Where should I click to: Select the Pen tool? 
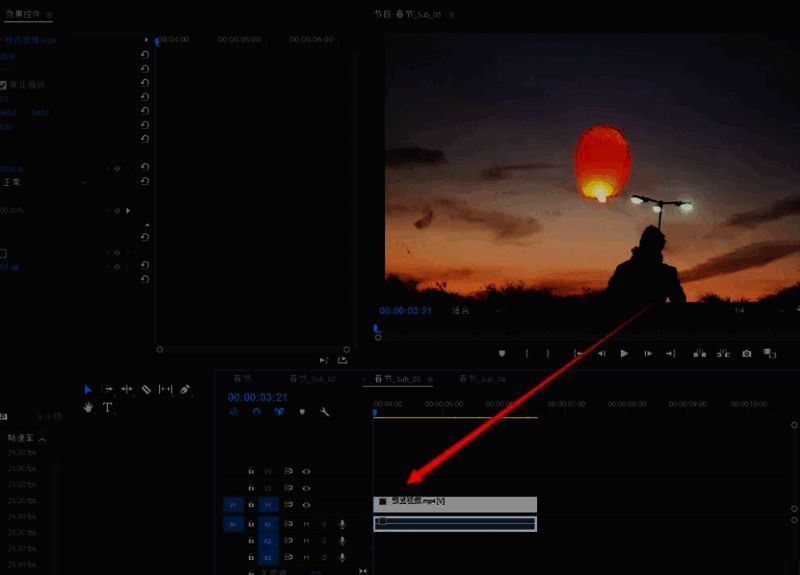(185, 389)
